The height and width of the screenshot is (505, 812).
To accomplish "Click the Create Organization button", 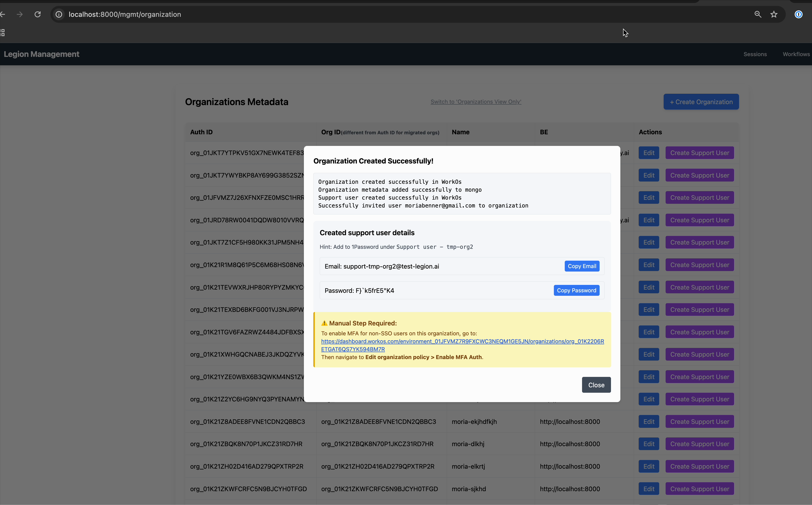I will (x=701, y=102).
